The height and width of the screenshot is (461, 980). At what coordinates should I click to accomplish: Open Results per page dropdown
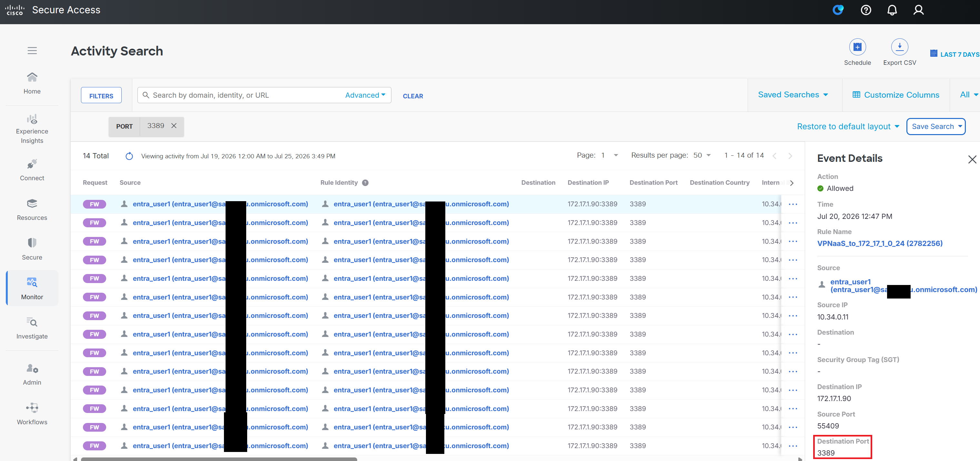click(x=702, y=155)
